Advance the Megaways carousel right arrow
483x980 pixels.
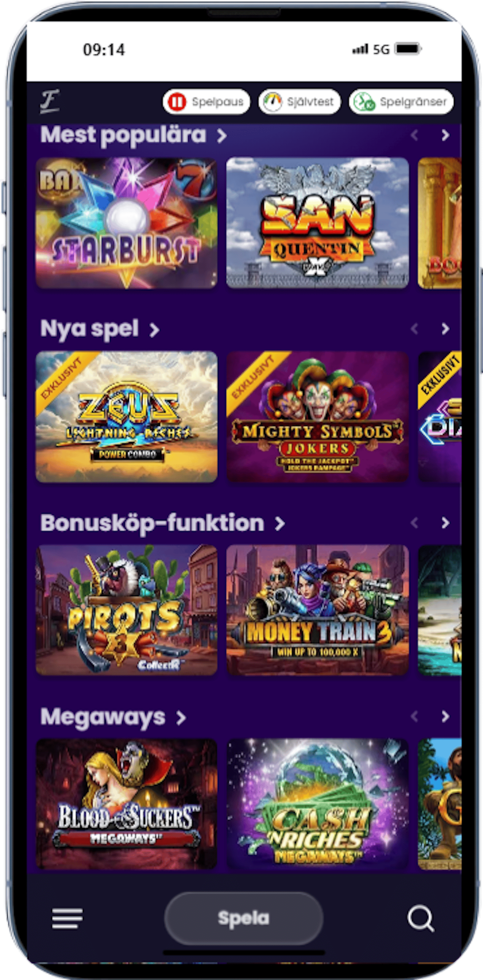coord(445,717)
